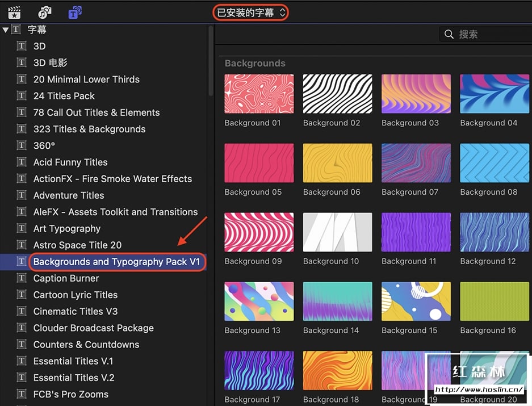Select 20 Minimal Lower Thirds category
This screenshot has height=406, width=532.
click(x=86, y=79)
